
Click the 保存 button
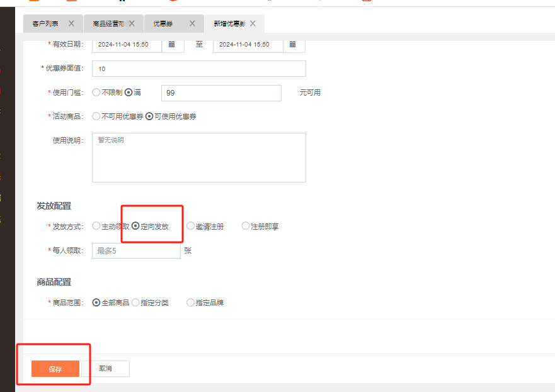[x=55, y=369]
